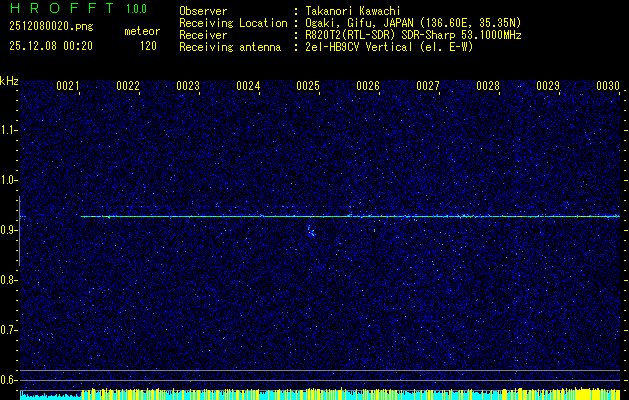Click the 0021 time marker label
Image resolution: width=629 pixels, height=400 pixels.
pyautogui.click(x=67, y=86)
